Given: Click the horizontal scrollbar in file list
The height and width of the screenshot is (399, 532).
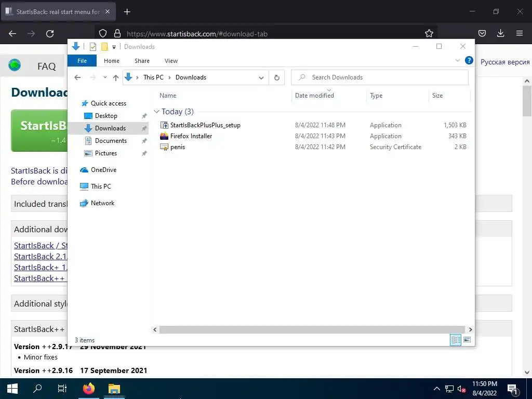Looking at the screenshot, I should 312,329.
